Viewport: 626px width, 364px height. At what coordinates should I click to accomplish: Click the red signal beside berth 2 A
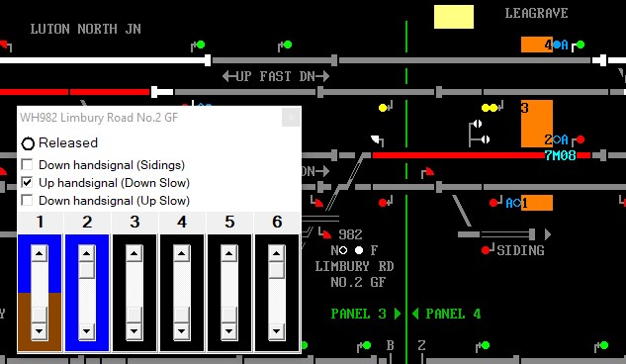tap(581, 139)
